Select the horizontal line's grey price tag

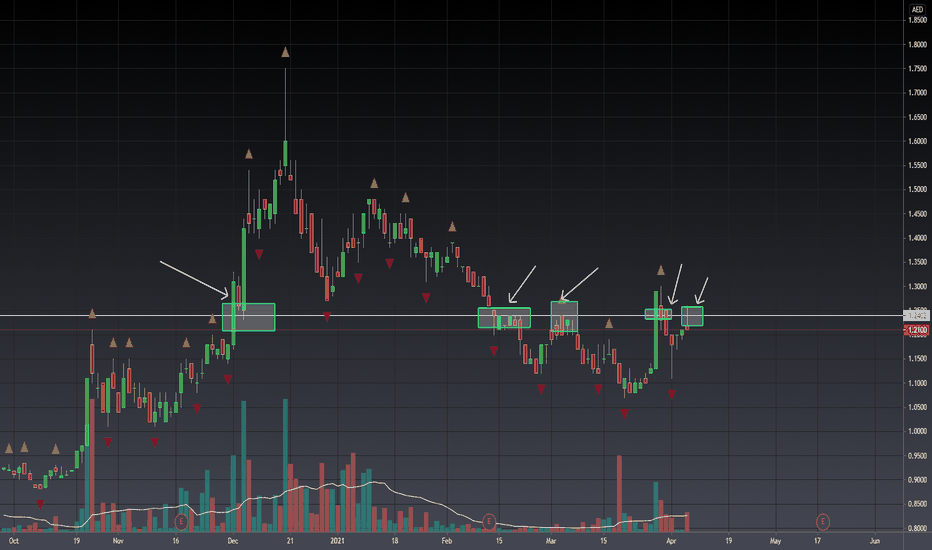(916, 316)
